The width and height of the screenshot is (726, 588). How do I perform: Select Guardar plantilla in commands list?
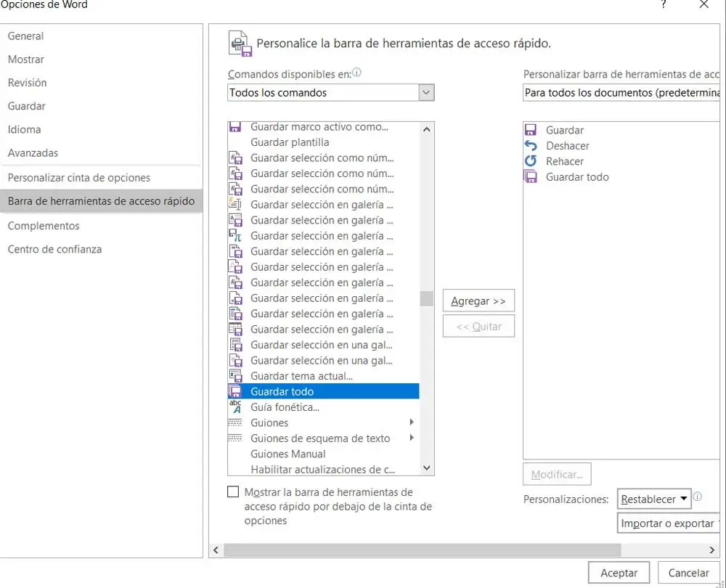(x=324, y=142)
